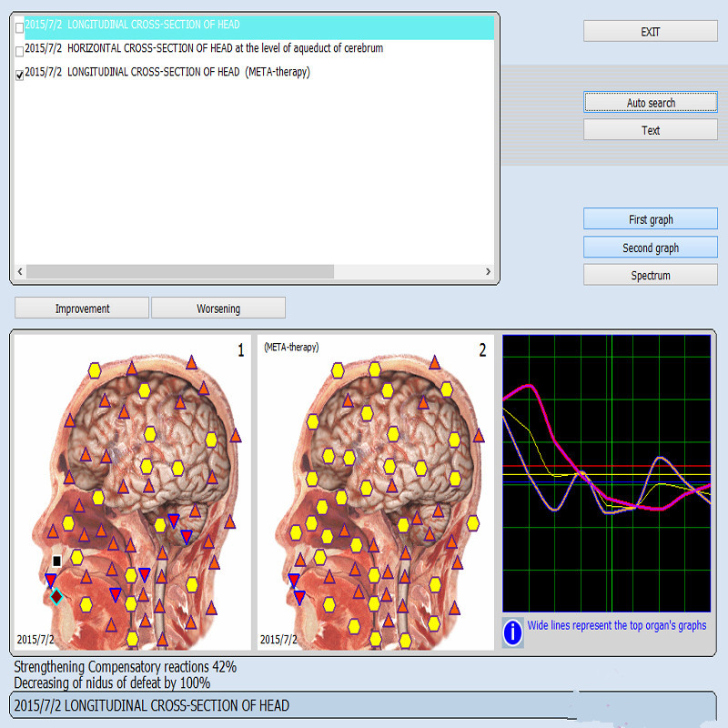Click the Improvement button

click(82, 308)
